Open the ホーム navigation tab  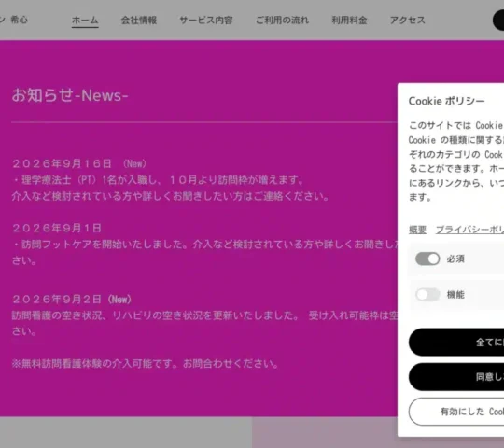[x=85, y=21]
